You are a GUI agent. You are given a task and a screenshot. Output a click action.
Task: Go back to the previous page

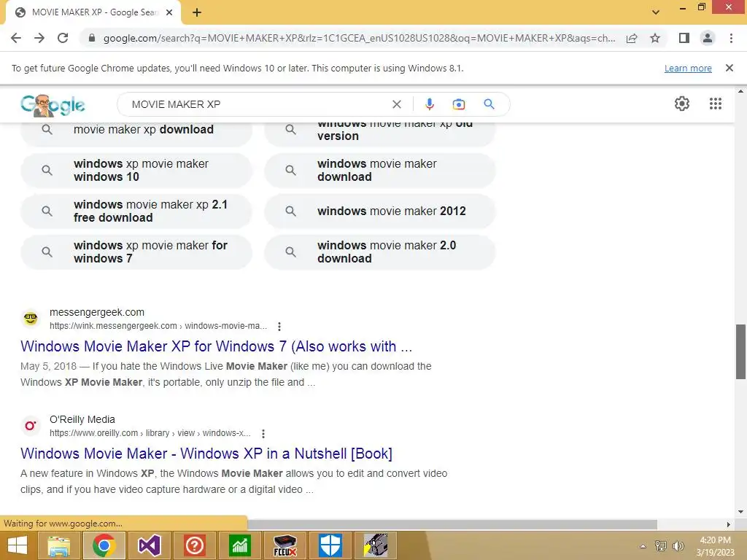[16, 38]
